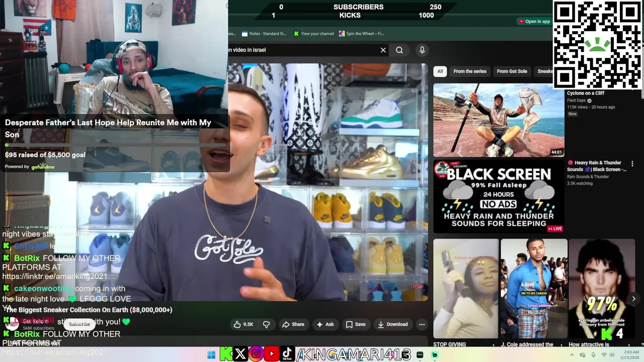Click the 115K views 20 hours ago text
The image size is (644, 362).
(591, 107)
